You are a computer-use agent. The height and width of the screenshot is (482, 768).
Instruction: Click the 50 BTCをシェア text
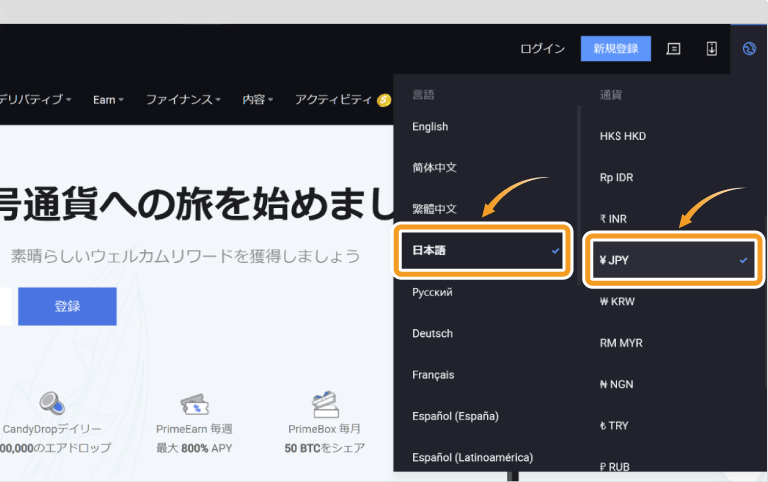tap(325, 448)
